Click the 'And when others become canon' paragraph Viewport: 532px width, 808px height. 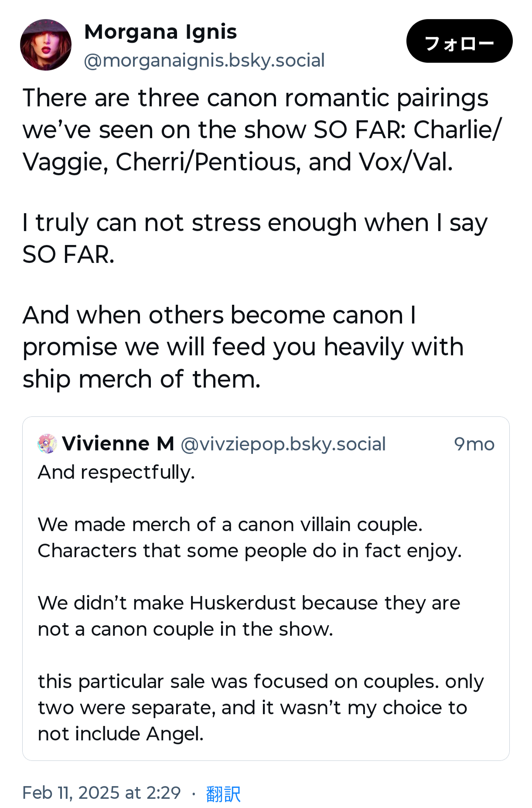click(x=219, y=315)
